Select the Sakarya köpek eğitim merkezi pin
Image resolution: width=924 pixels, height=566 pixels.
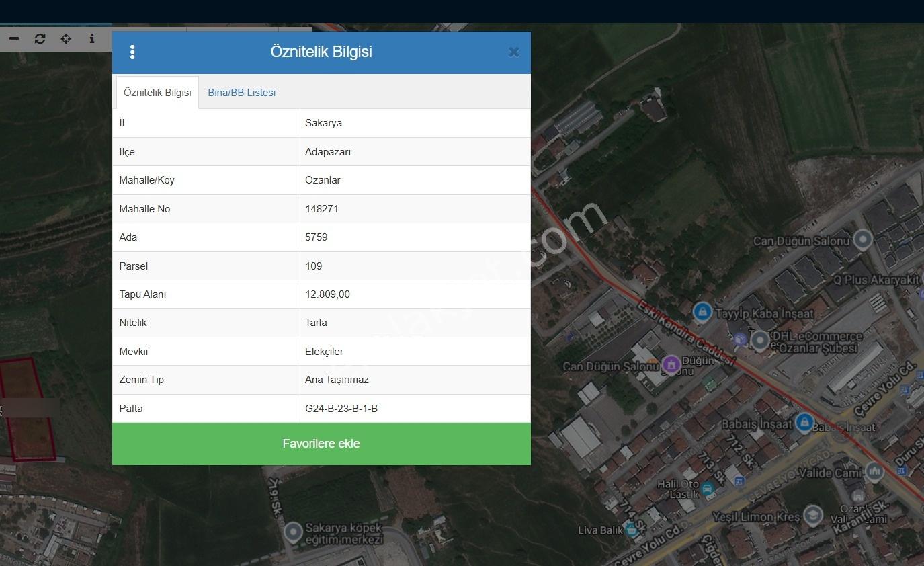(293, 533)
